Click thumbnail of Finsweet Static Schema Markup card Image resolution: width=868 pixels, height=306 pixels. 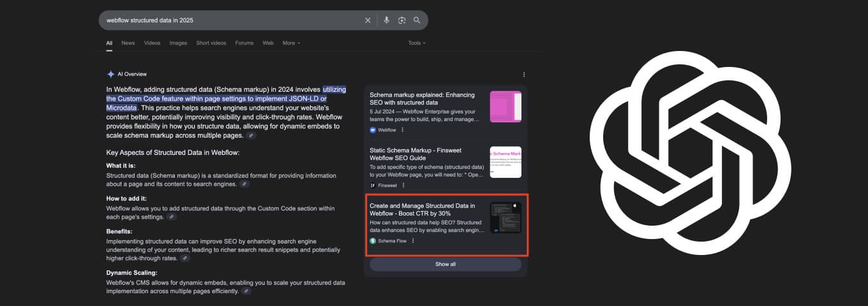coord(505,163)
